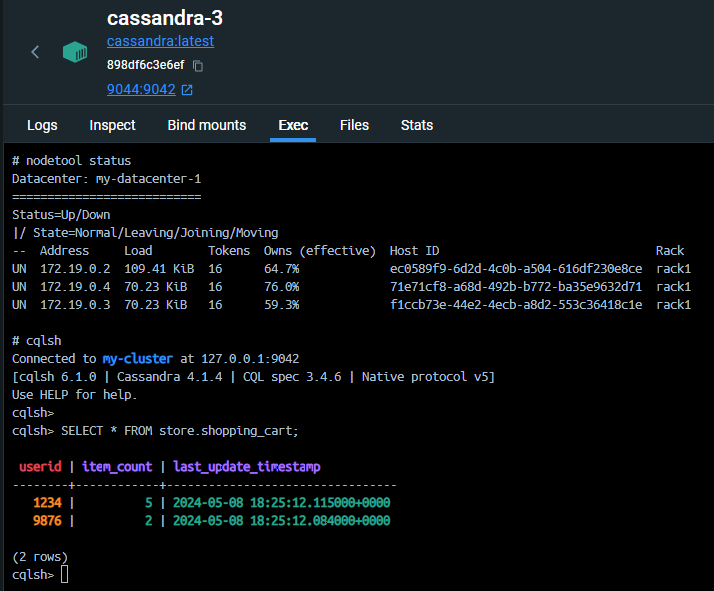Click the load value 109.41 KiB

pos(159,269)
